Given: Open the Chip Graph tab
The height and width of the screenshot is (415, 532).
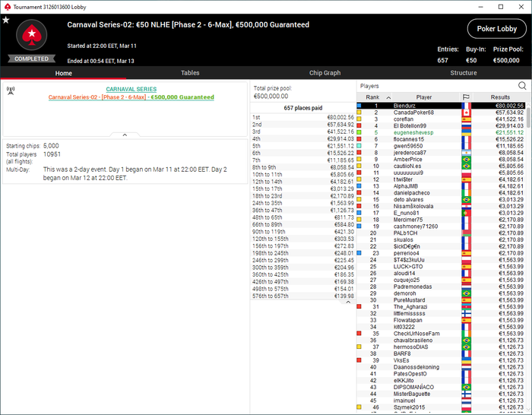Looking at the screenshot, I should coord(325,73).
